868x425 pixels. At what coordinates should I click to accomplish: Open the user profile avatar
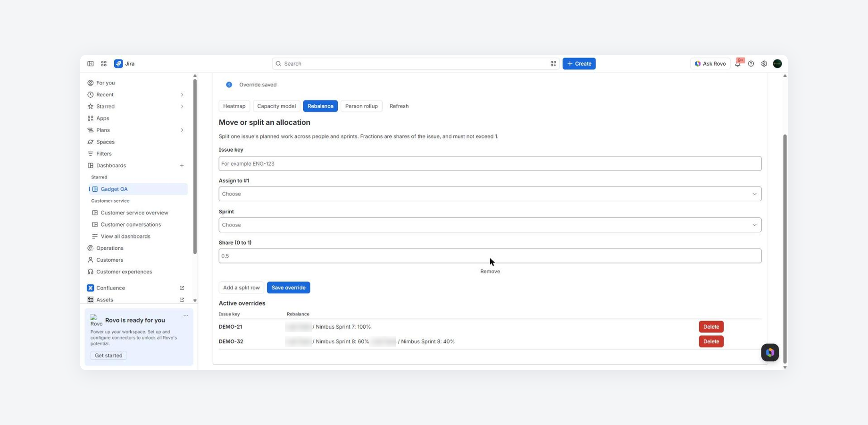click(777, 64)
